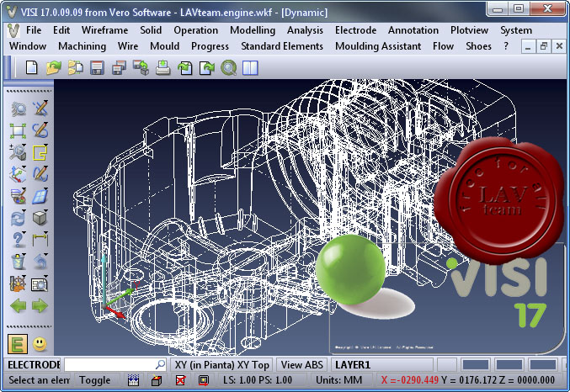
Task: Click the trash bin delete icon
Action: click(18, 261)
